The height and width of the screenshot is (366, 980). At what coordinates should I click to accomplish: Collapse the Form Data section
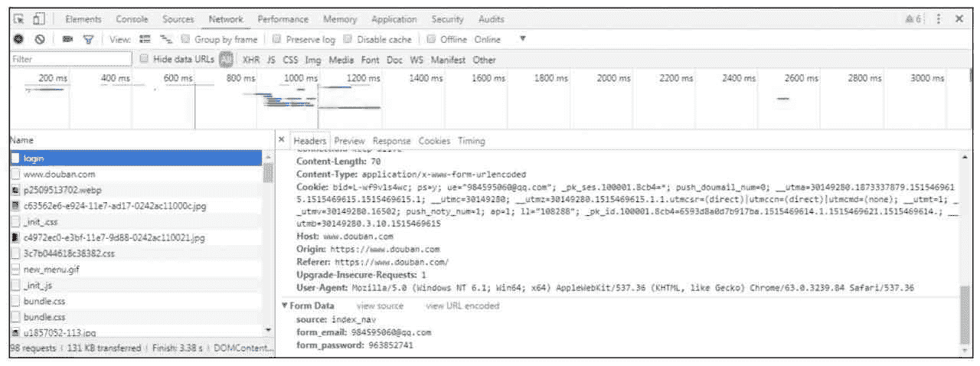[x=286, y=306]
